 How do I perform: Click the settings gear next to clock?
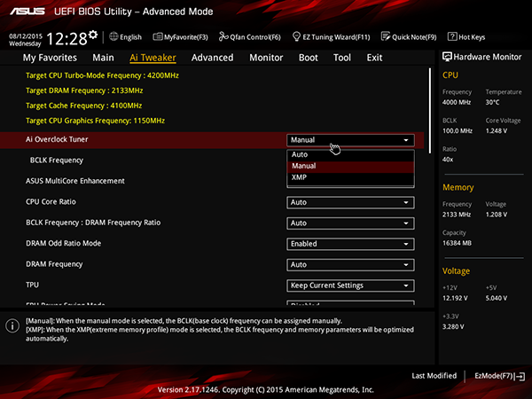point(93,35)
